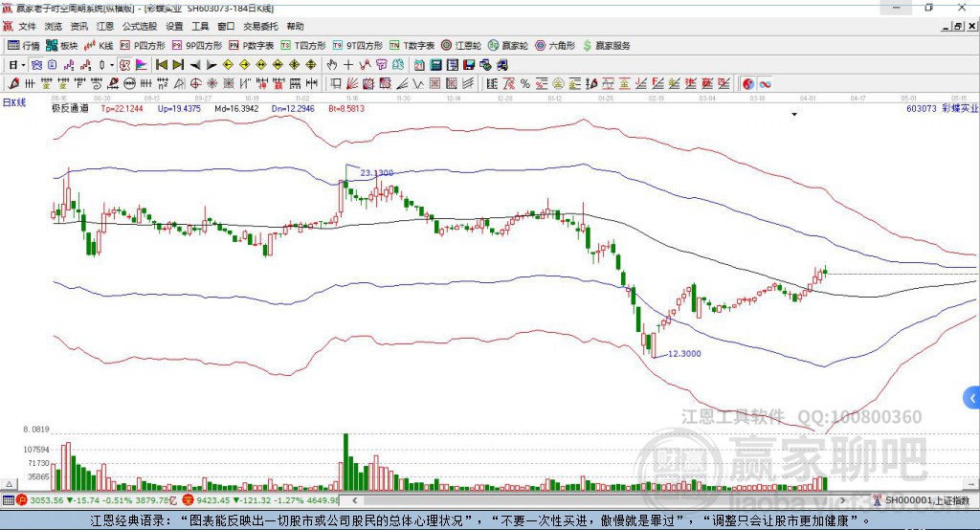980x530 pixels.
Task: Open the 六角形 hexagon tool
Action: coord(555,46)
